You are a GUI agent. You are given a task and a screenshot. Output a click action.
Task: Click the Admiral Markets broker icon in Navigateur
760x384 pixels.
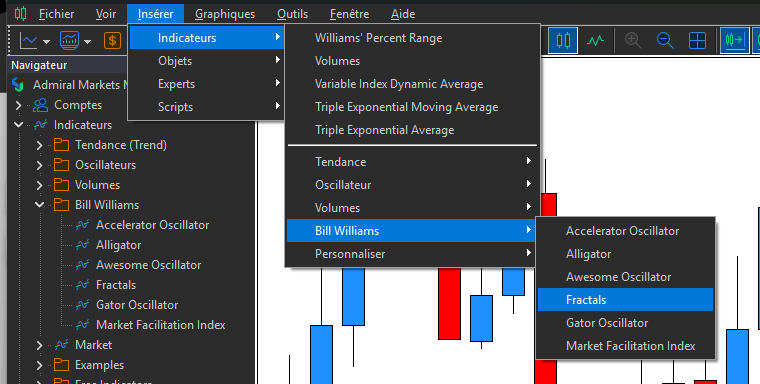tap(18, 84)
